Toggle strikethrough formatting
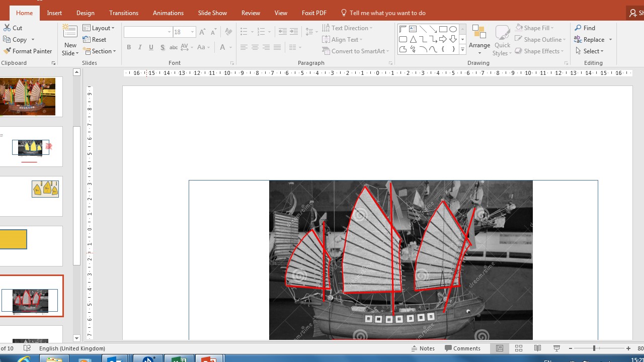Image resolution: width=644 pixels, height=362 pixels. coord(174,47)
